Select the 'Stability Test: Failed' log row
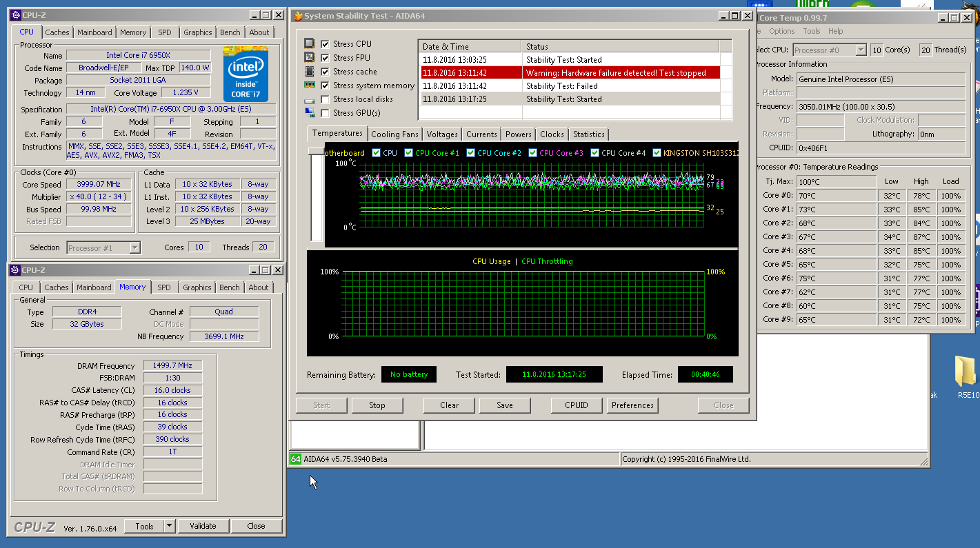Viewport: 980px width, 548px height. point(569,86)
